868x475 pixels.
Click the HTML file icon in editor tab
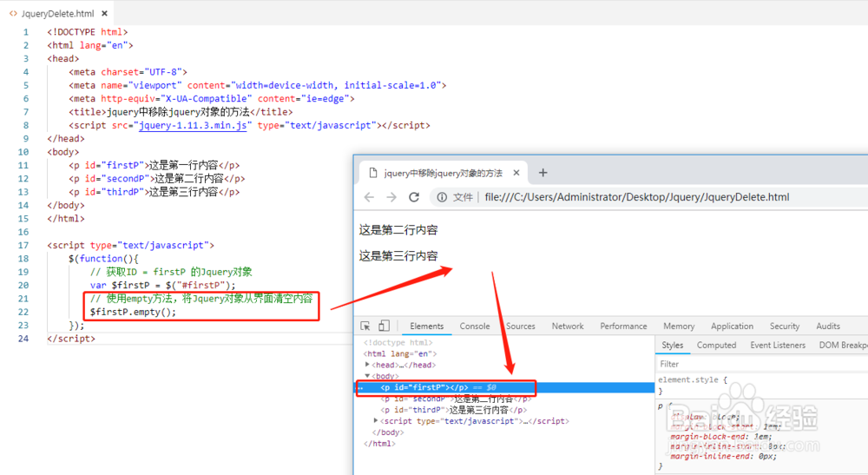(x=13, y=13)
